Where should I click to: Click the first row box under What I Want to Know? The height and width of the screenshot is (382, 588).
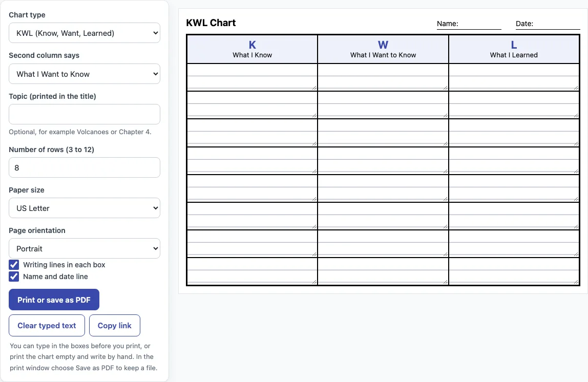(383, 77)
